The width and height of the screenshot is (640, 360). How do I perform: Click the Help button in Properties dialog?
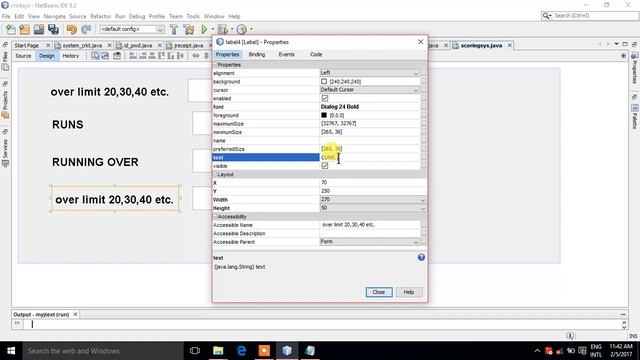(x=409, y=292)
